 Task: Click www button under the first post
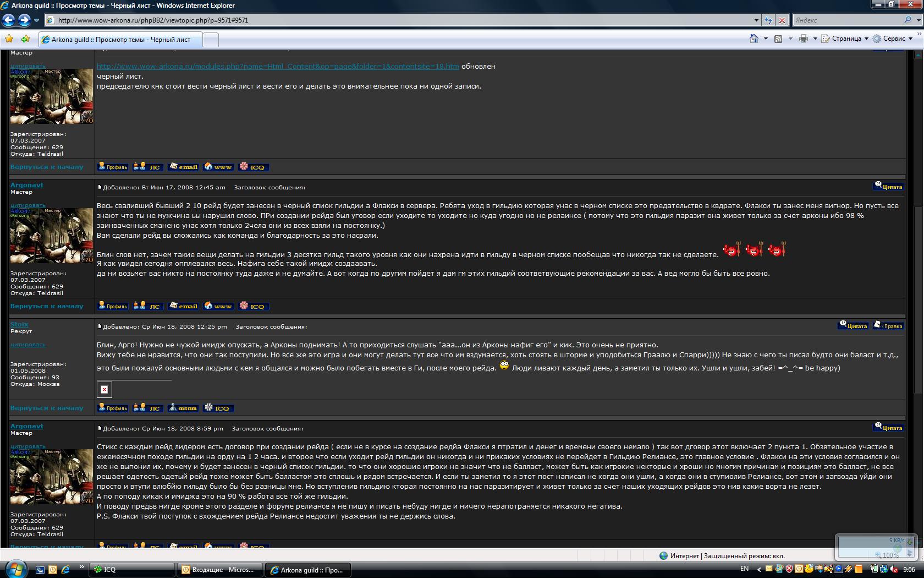[x=218, y=166]
